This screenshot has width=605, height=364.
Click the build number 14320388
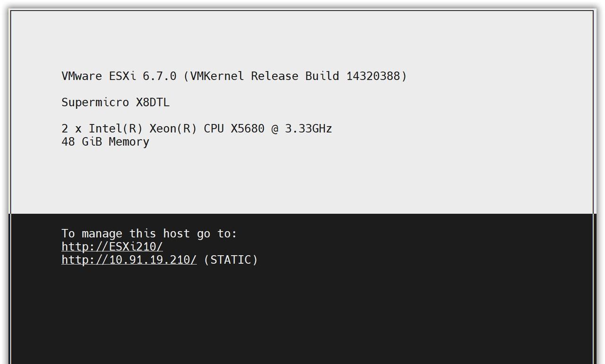click(x=373, y=76)
